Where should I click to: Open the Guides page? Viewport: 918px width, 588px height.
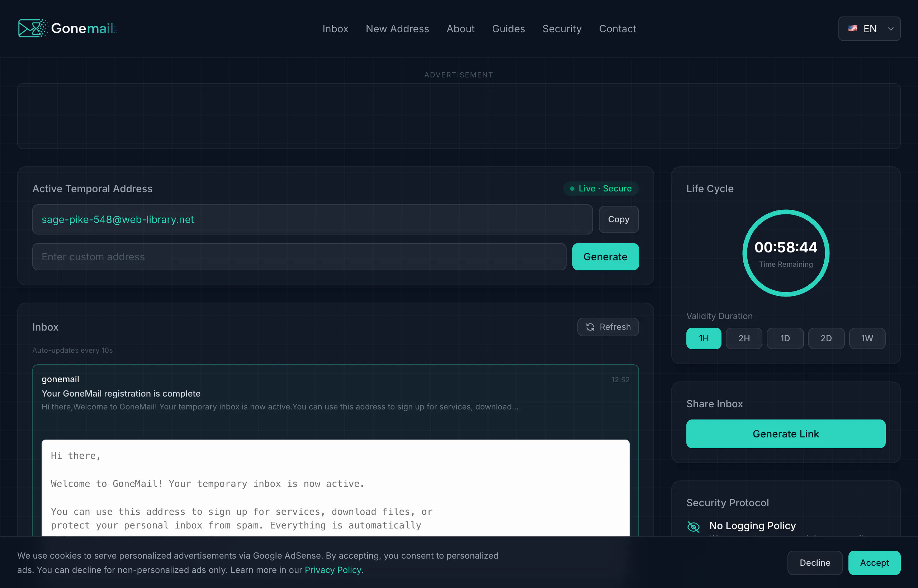pos(508,29)
